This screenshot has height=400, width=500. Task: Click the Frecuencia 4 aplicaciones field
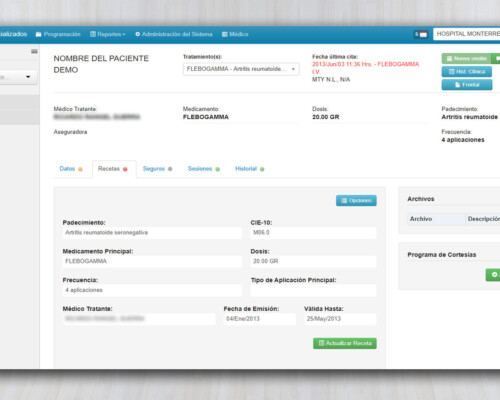tap(152, 290)
